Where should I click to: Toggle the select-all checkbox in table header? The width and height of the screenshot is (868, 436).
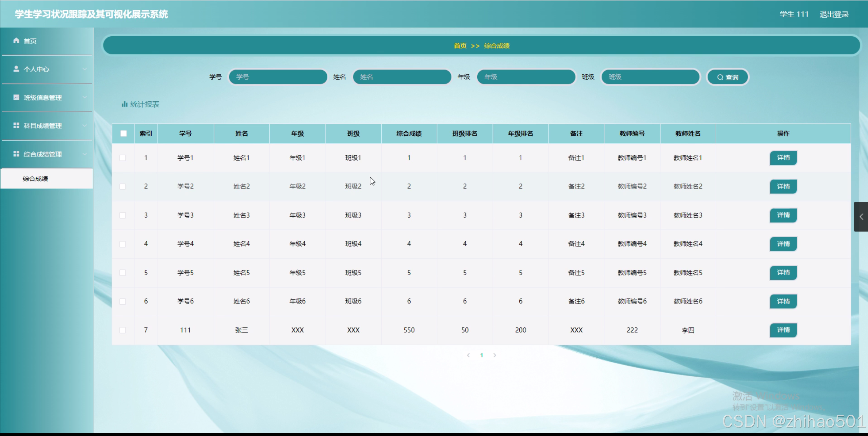123,134
